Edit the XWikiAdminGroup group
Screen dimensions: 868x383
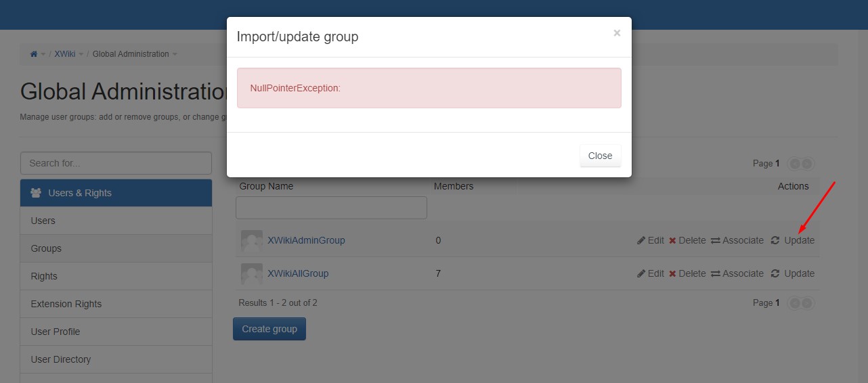(x=651, y=240)
